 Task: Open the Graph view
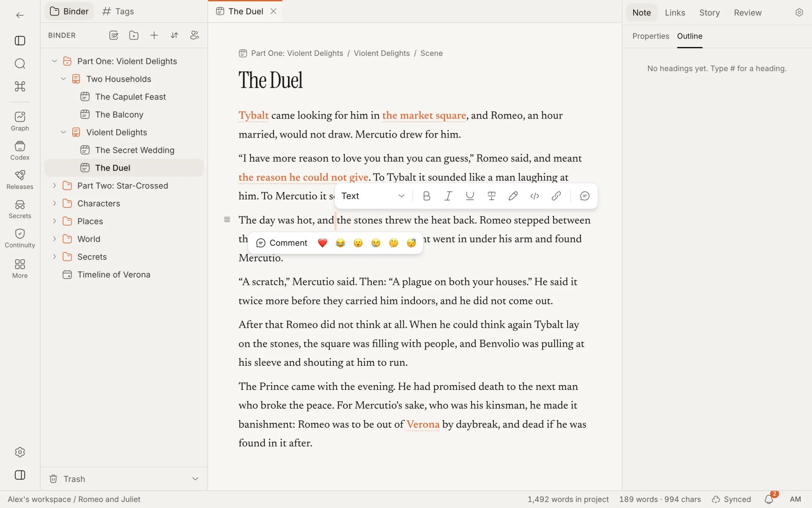tap(20, 121)
